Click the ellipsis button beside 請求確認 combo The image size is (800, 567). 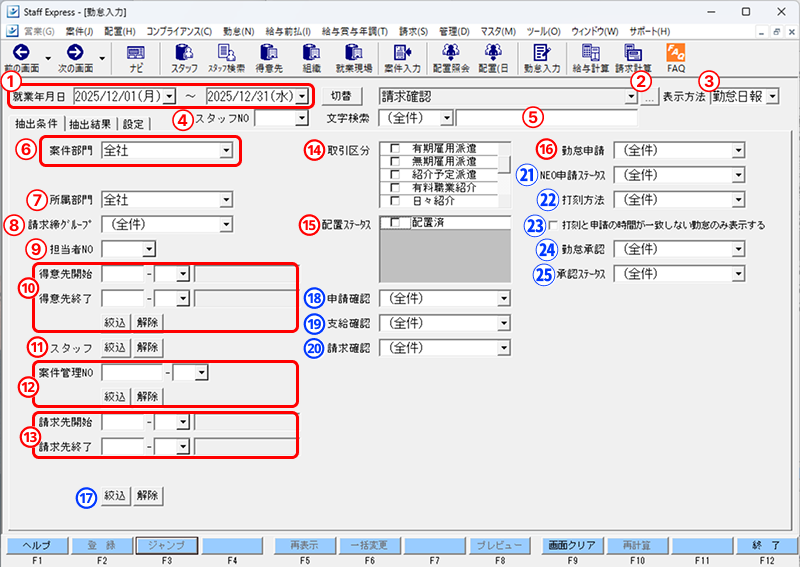click(x=648, y=96)
